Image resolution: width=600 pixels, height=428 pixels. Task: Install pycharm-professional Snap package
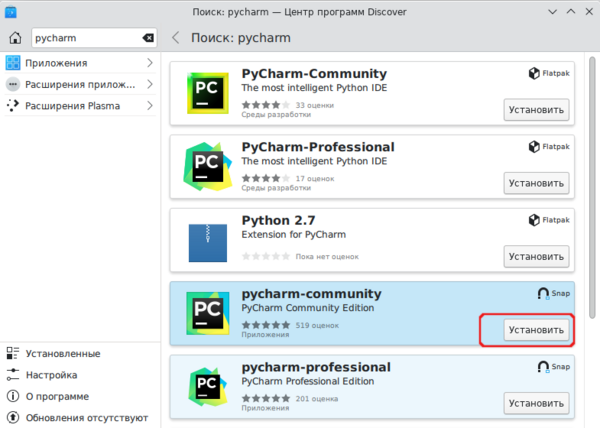(x=536, y=404)
